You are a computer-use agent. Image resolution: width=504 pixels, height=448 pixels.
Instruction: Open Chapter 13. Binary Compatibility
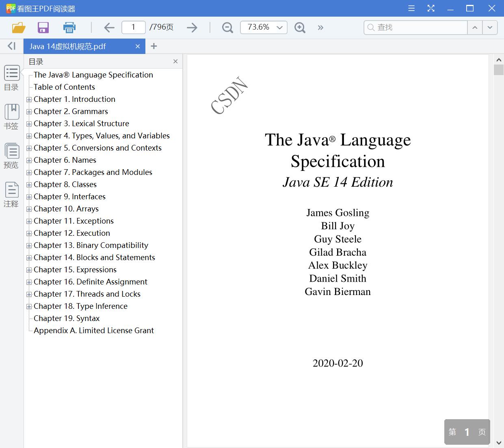coord(91,245)
